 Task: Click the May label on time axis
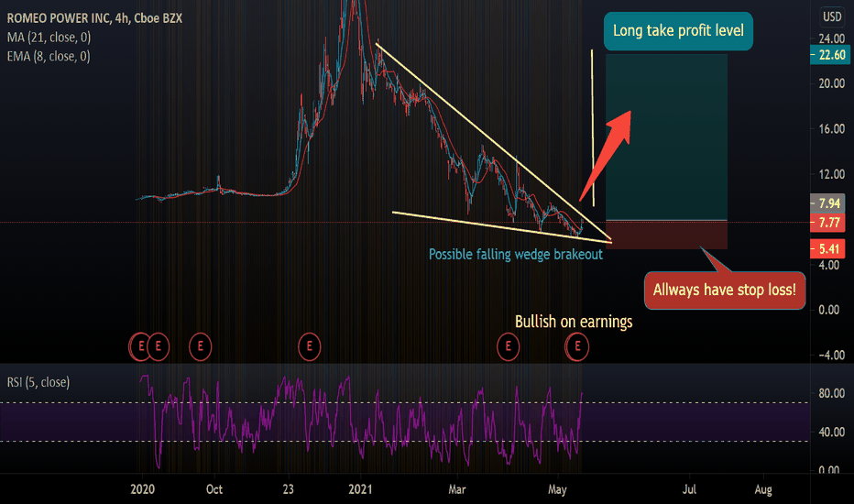[x=557, y=489]
